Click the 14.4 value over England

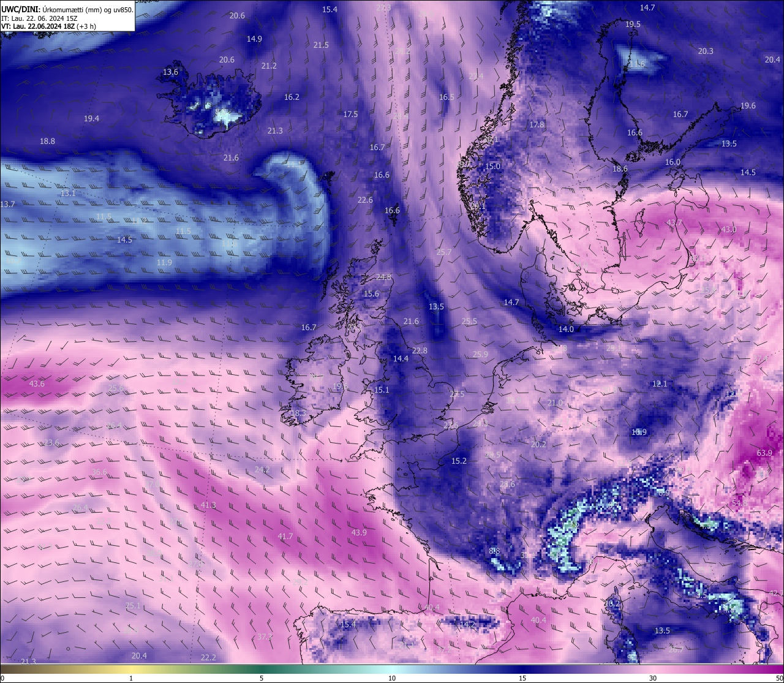click(x=401, y=358)
